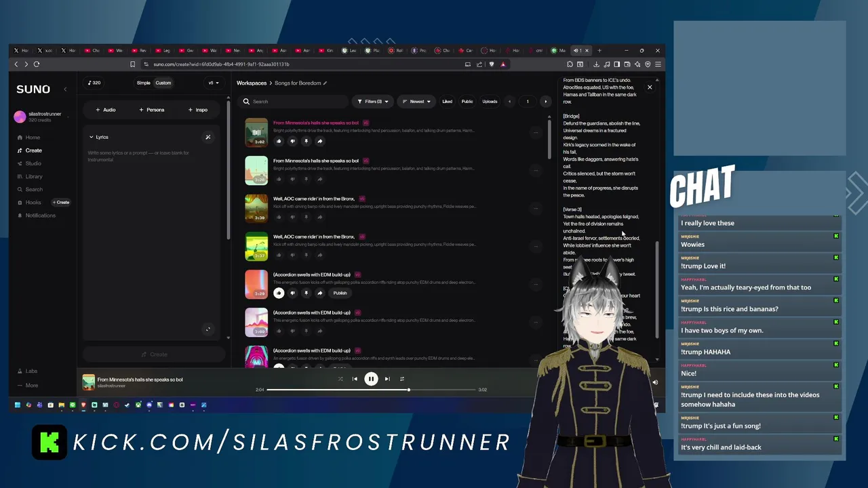
Task: Dislike the first Accordion swells song
Action: pyautogui.click(x=292, y=293)
